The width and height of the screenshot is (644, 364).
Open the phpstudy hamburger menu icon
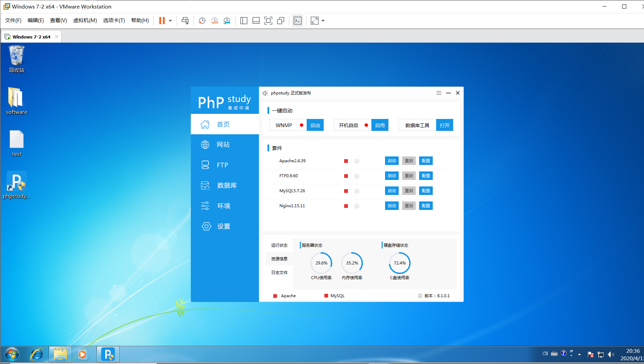(x=439, y=93)
